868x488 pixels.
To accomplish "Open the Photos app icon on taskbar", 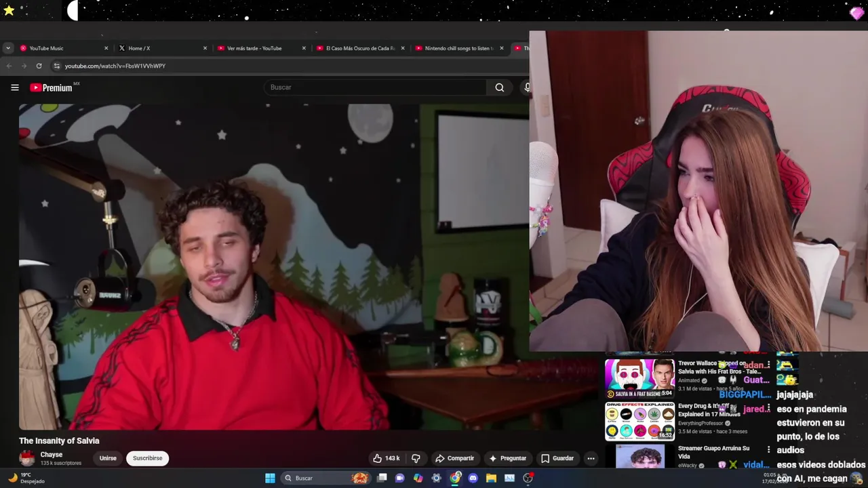I will (x=509, y=478).
